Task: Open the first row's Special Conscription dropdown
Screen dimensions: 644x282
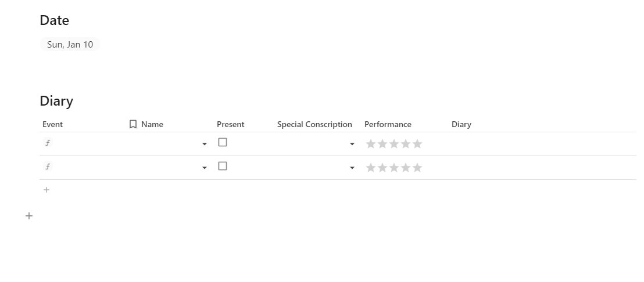Action: tap(352, 144)
